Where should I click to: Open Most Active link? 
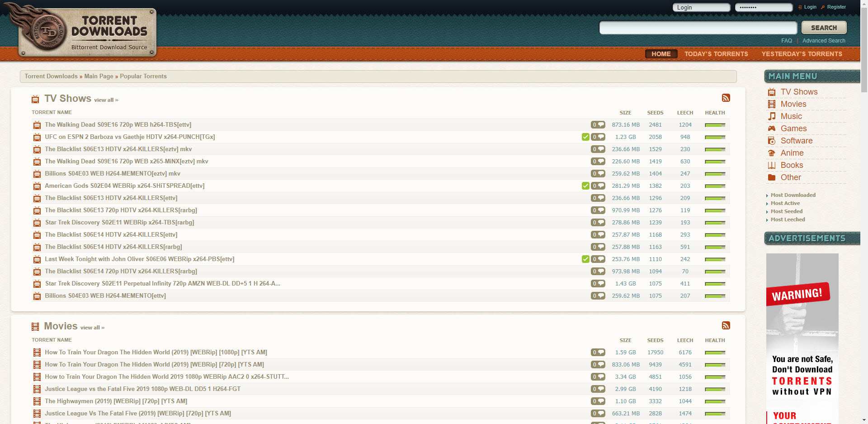(x=785, y=203)
